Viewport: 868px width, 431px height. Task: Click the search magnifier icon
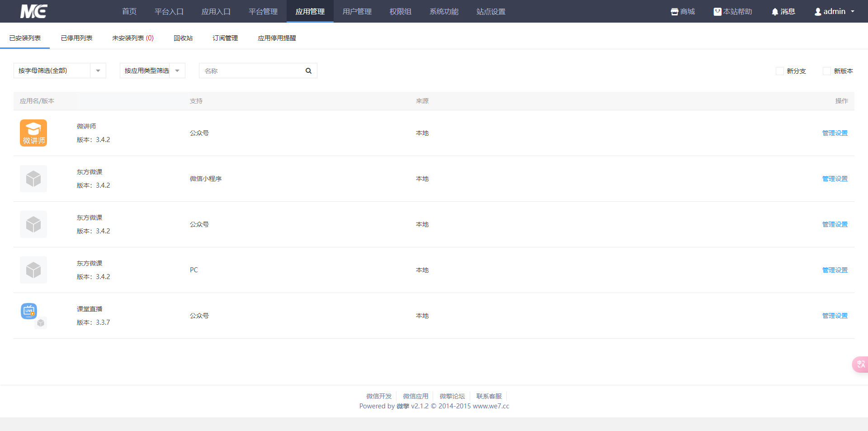click(308, 71)
